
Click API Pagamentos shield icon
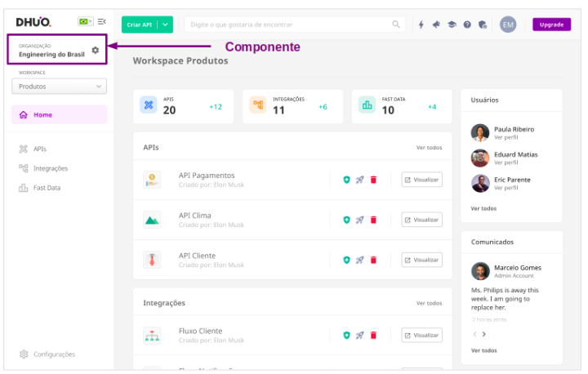[x=346, y=180]
